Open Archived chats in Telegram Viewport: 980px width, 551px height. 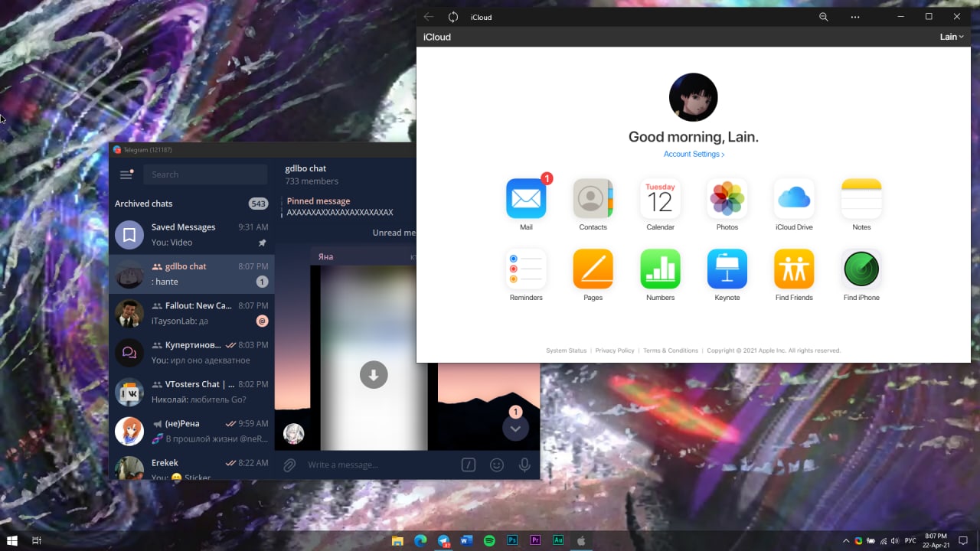tap(191, 204)
